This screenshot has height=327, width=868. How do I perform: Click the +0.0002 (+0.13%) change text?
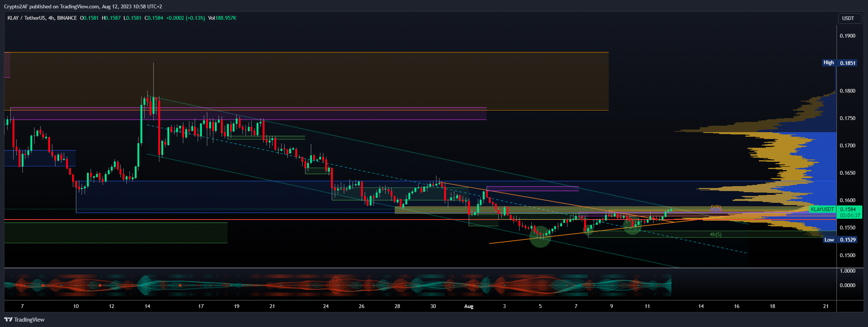(x=186, y=18)
